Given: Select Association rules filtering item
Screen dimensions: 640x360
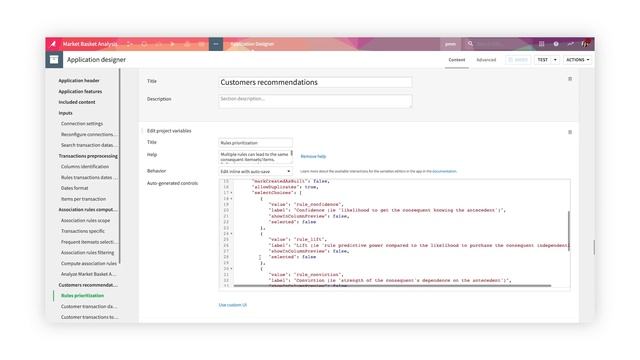Looking at the screenshot, I should [x=87, y=253].
